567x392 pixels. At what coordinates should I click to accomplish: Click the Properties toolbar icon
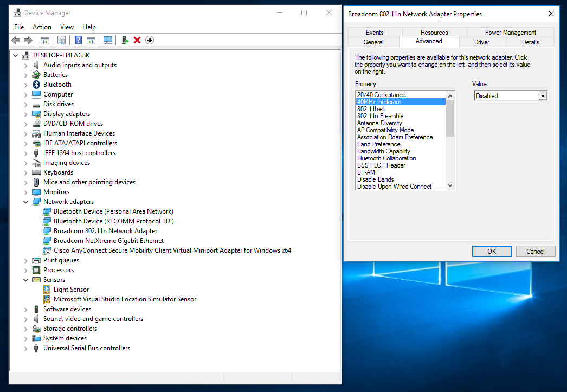[61, 40]
